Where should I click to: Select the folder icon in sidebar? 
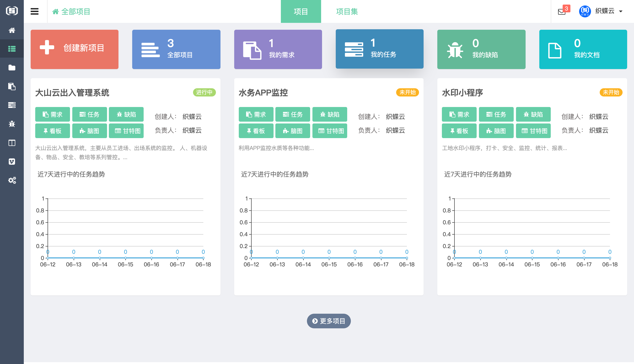12,67
